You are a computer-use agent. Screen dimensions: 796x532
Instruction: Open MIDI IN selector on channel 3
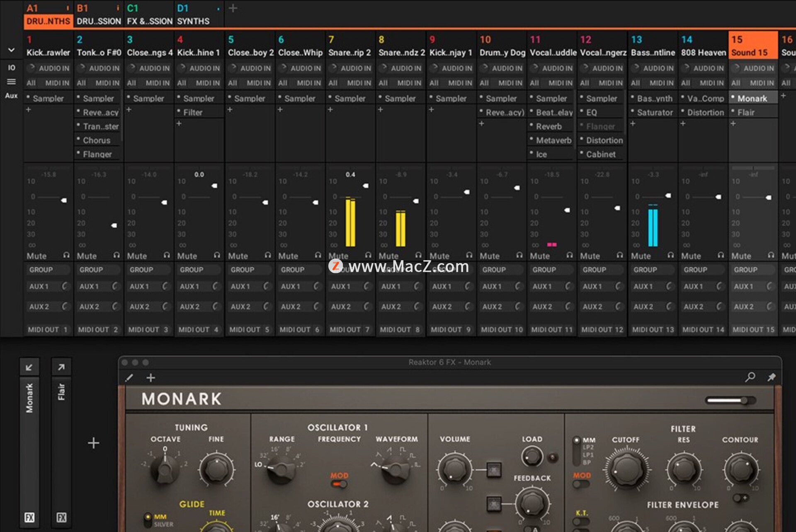pos(158,83)
